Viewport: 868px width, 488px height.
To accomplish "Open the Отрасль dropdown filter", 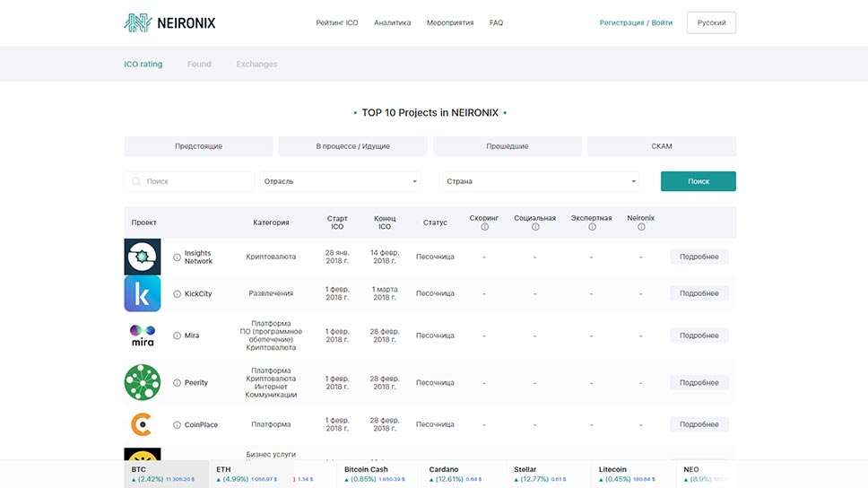I will click(340, 181).
